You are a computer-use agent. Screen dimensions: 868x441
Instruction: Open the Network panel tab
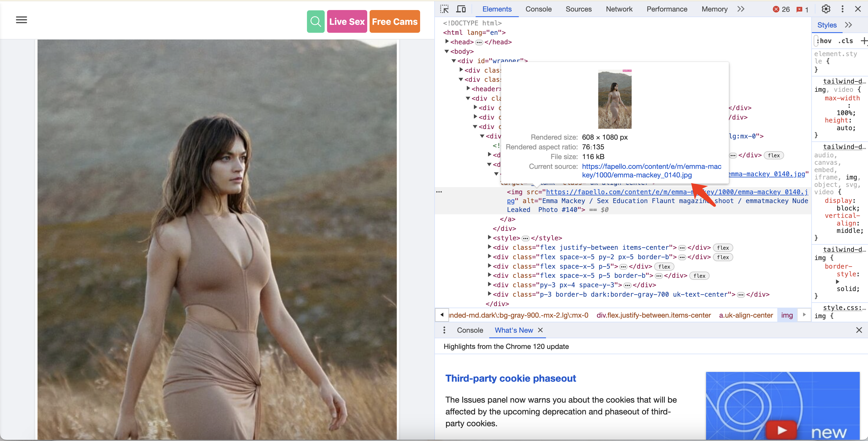[x=619, y=9]
